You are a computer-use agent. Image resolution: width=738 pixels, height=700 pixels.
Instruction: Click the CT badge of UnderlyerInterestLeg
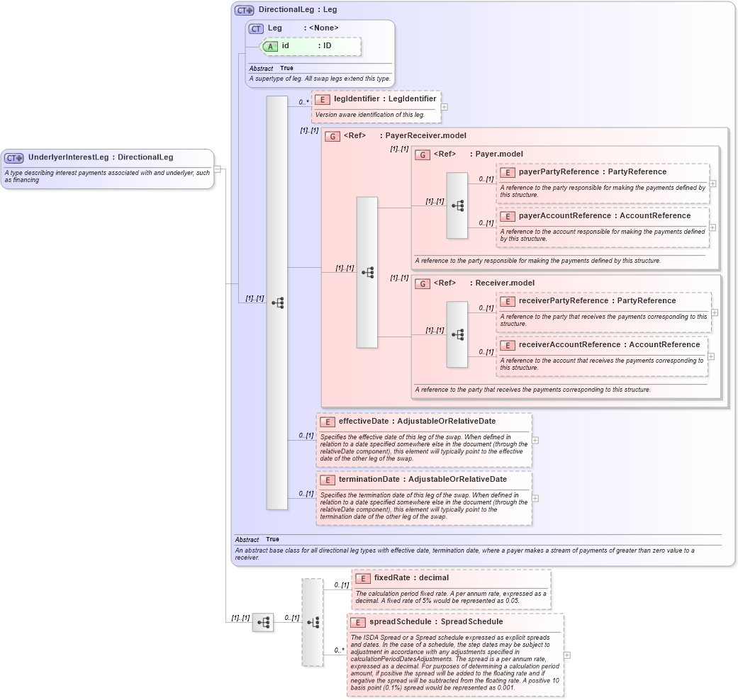tap(13, 157)
